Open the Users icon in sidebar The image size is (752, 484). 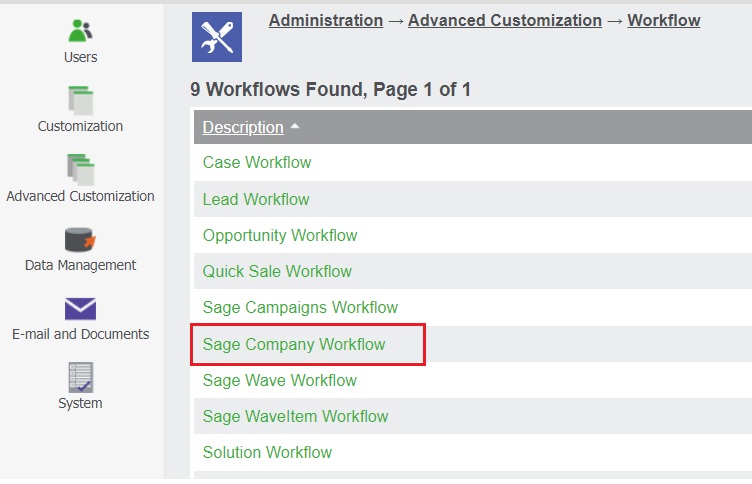(x=80, y=31)
